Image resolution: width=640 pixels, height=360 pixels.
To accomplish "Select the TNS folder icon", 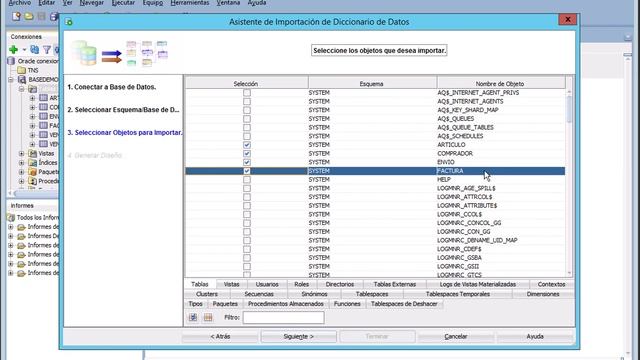I will pos(22,70).
